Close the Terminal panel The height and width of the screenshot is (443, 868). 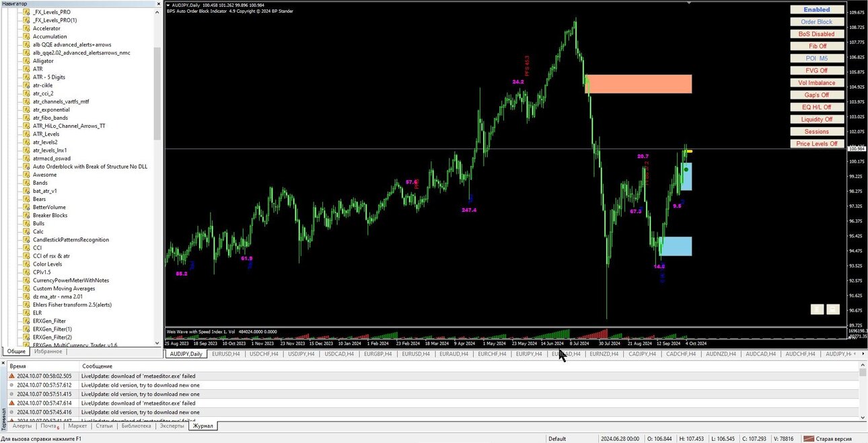point(3,364)
